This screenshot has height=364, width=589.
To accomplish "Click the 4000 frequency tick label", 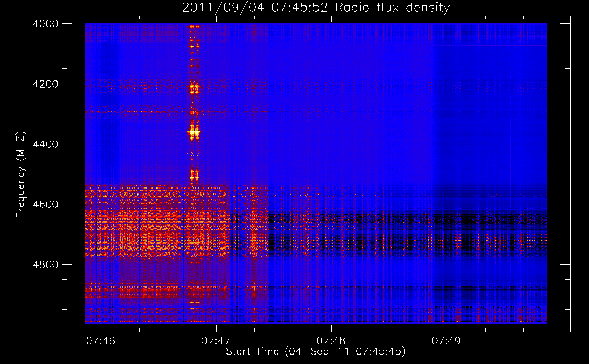I will (x=46, y=24).
